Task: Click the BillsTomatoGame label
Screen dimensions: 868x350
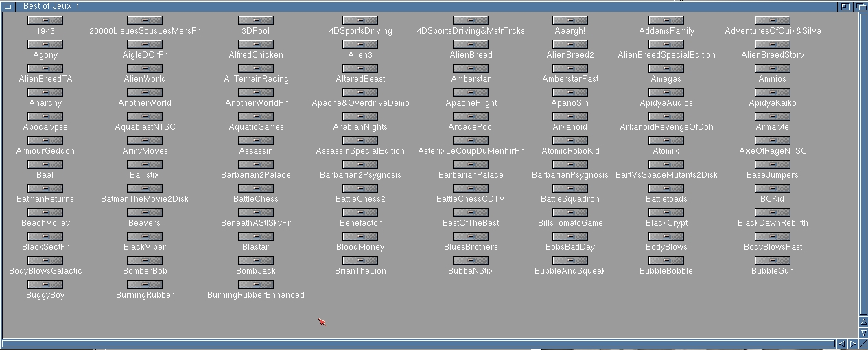Action: pos(570,223)
